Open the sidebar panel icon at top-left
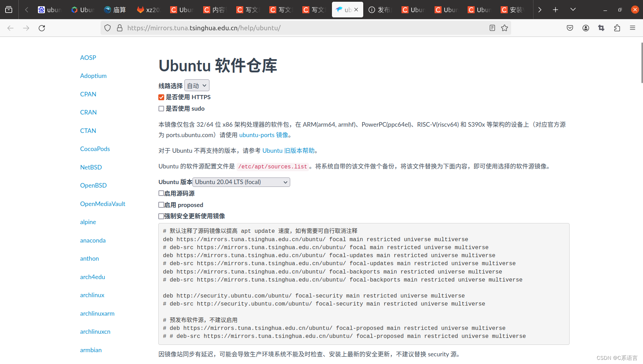The width and height of the screenshot is (643, 364). [x=9, y=9]
